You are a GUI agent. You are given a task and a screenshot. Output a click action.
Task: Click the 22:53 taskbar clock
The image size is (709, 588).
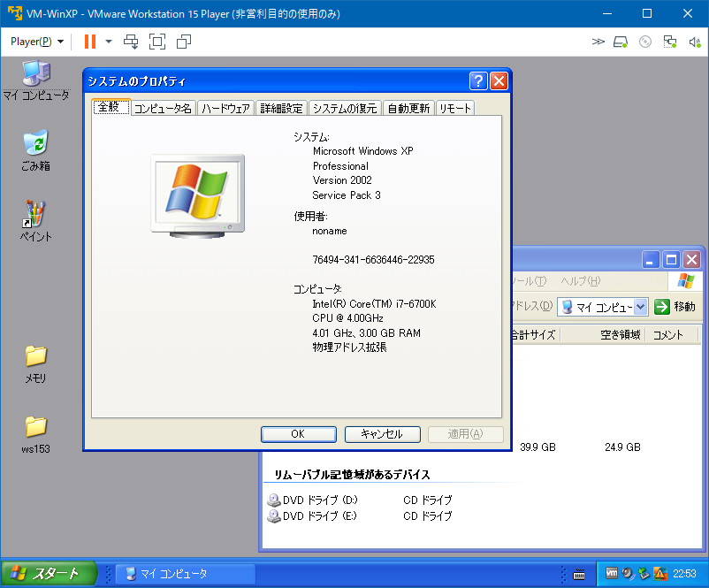pos(684,574)
